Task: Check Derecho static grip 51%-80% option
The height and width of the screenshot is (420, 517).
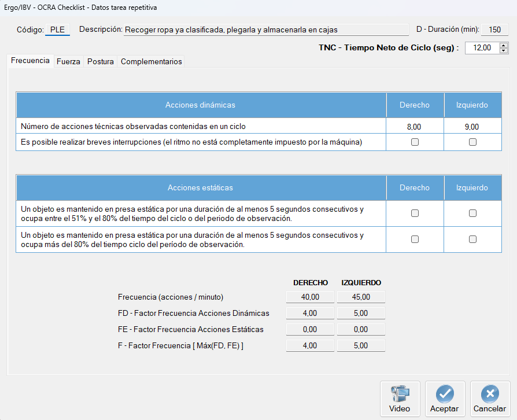Action: 414,213
